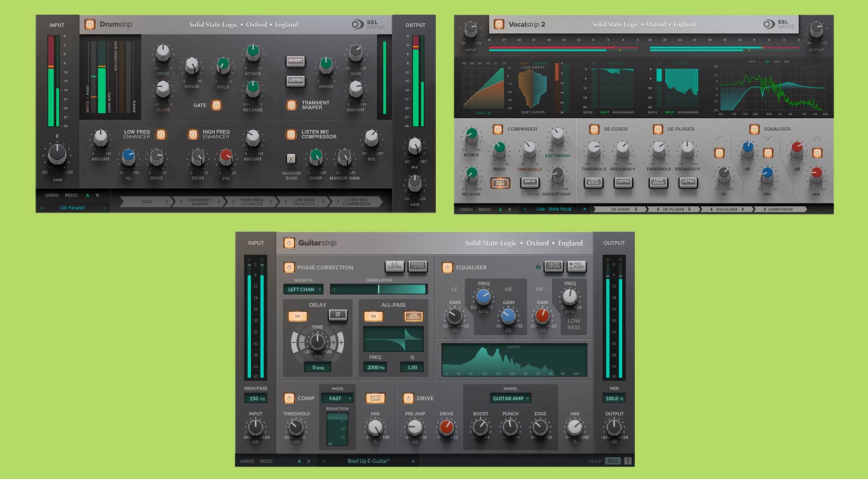
Task: Click the Transient Shaper power icon
Action: pos(291,105)
